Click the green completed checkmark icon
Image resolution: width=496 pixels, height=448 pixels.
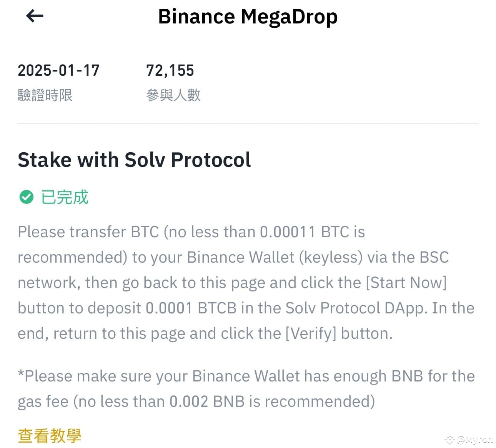point(26,197)
